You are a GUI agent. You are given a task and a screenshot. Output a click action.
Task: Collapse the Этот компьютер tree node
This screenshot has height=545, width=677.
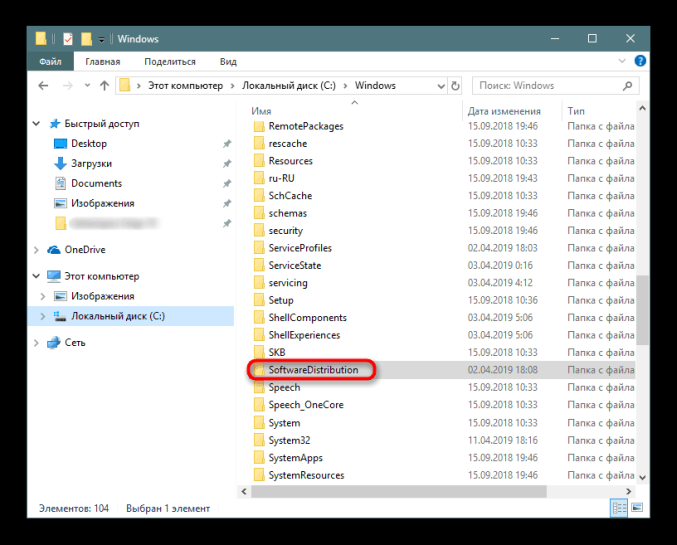(37, 276)
